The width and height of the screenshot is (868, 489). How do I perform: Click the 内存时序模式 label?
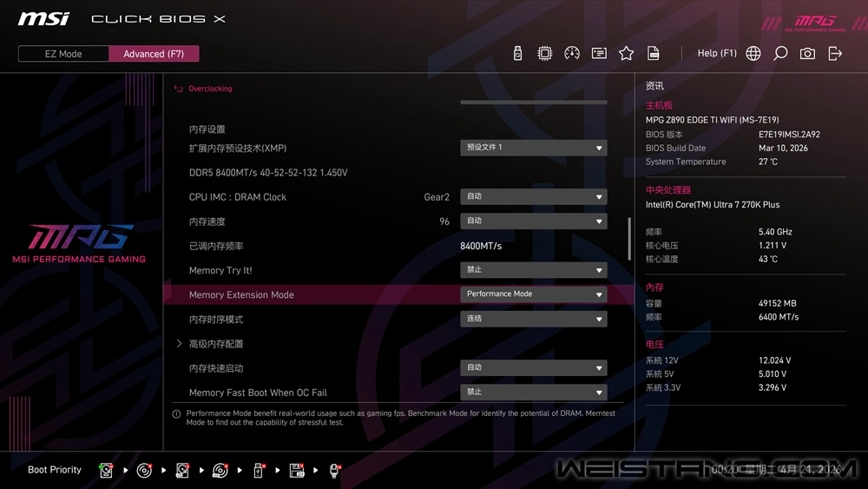pyautogui.click(x=216, y=320)
